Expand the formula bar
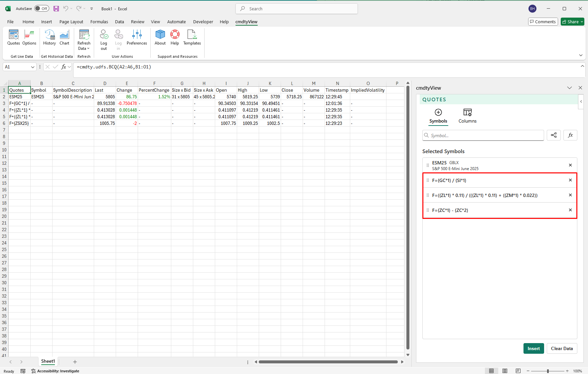The height and width of the screenshot is (374, 588). (582, 66)
